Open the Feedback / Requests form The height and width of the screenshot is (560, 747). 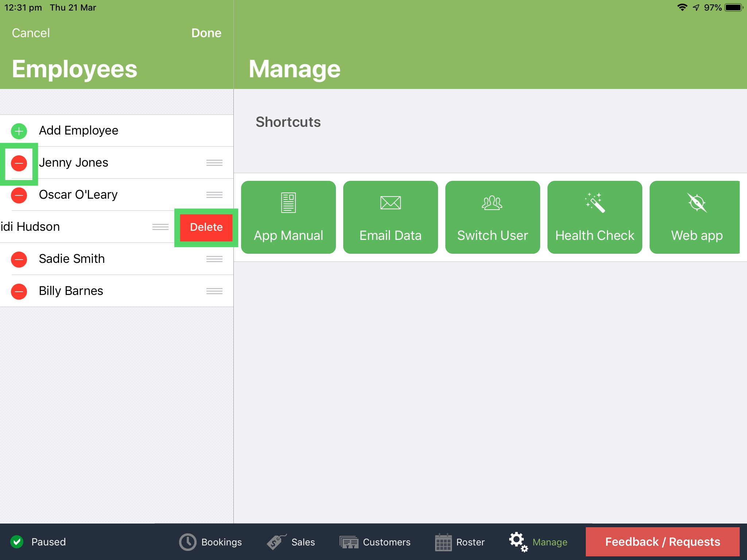pyautogui.click(x=662, y=542)
